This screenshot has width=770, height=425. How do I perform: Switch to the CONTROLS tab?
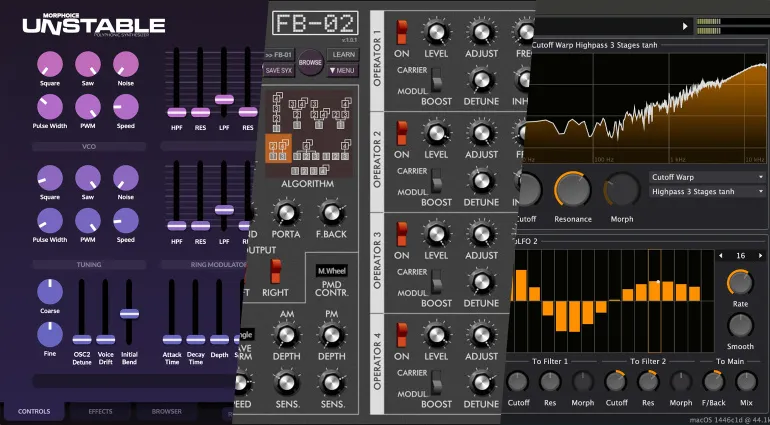[x=34, y=412]
